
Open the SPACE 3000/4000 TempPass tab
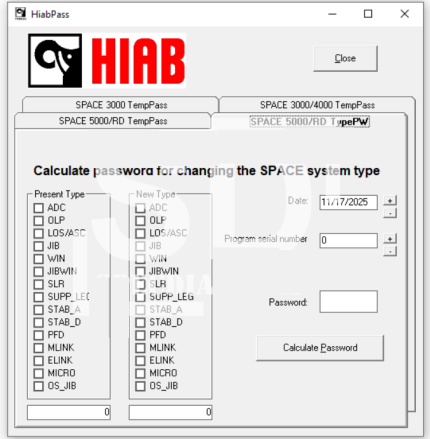(317, 105)
